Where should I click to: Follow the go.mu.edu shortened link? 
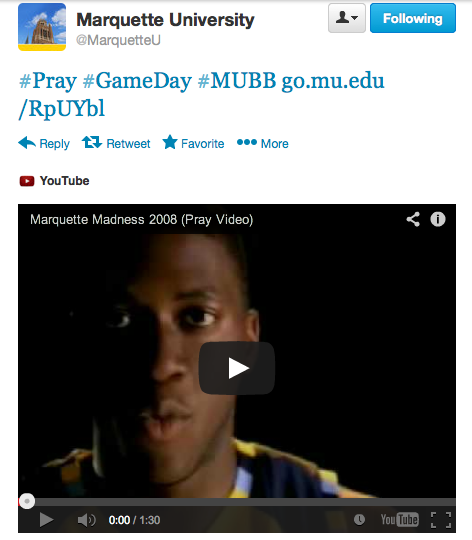(x=201, y=95)
